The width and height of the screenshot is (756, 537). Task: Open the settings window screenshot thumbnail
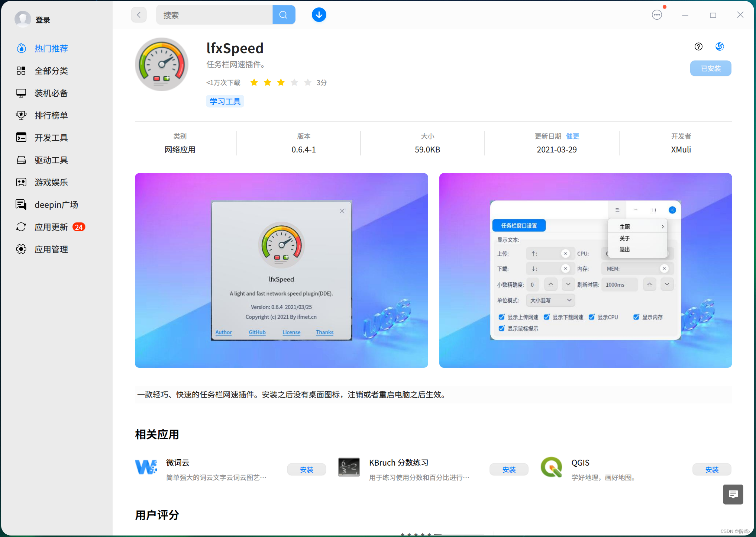(x=585, y=270)
